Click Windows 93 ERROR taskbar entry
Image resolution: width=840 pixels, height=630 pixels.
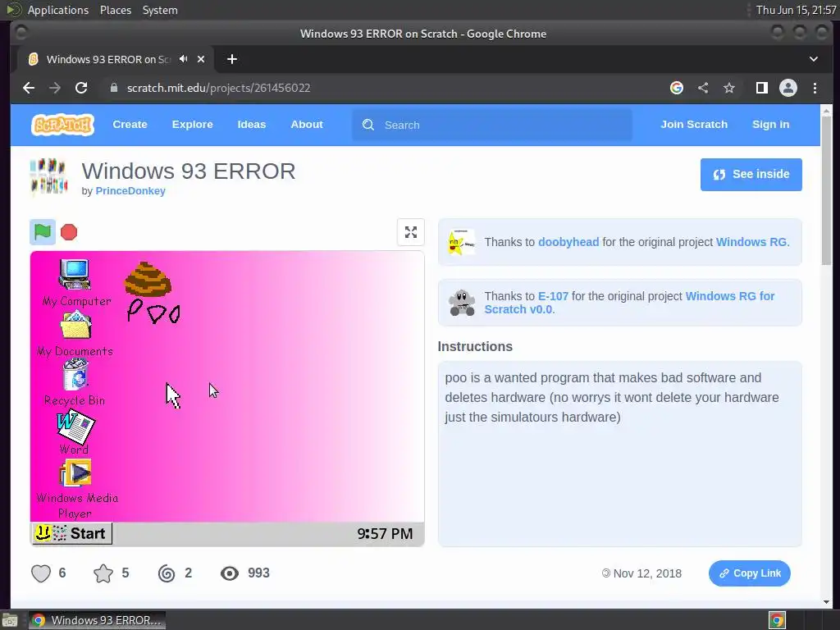pos(97,620)
